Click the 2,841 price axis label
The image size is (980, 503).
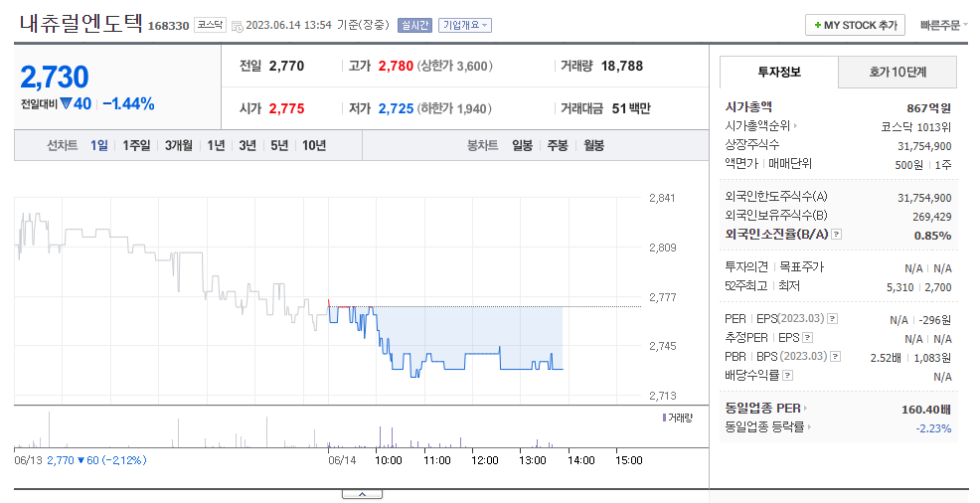pyautogui.click(x=663, y=198)
